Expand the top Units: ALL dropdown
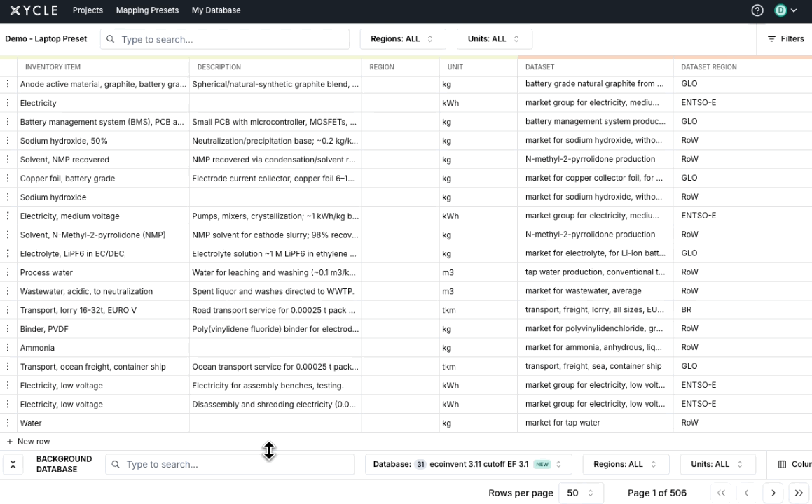 pyautogui.click(x=494, y=39)
